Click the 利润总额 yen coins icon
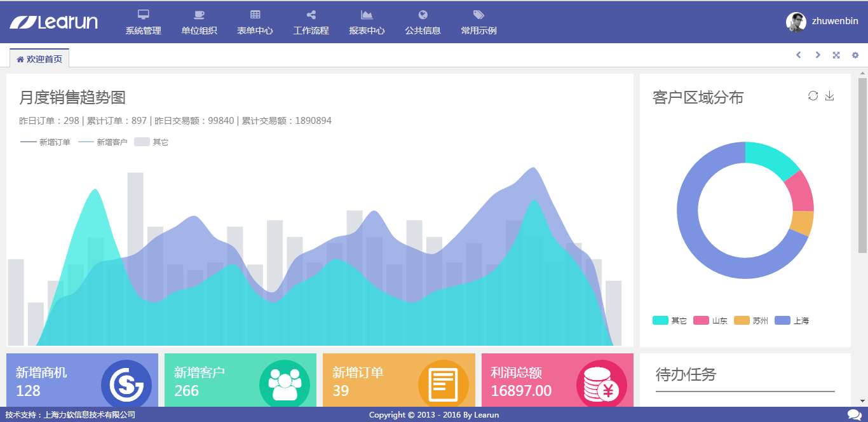Viewport: 868px width, 422px height. coord(602,383)
